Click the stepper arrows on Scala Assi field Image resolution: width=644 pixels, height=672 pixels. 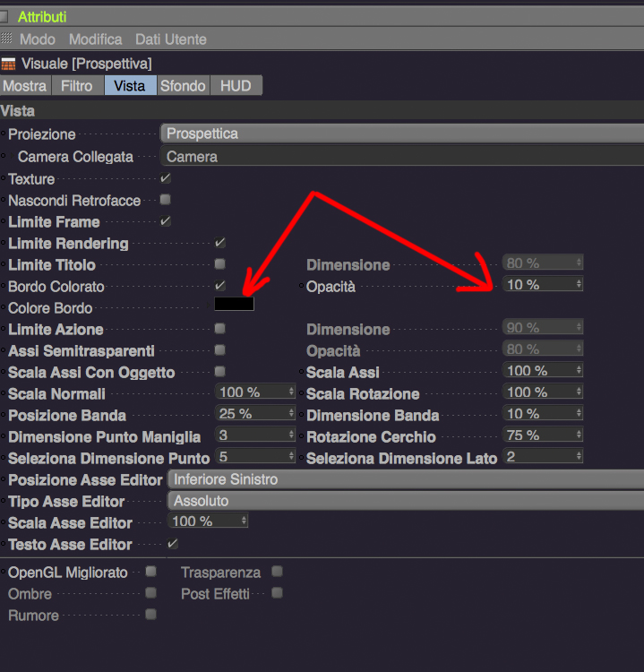click(579, 370)
